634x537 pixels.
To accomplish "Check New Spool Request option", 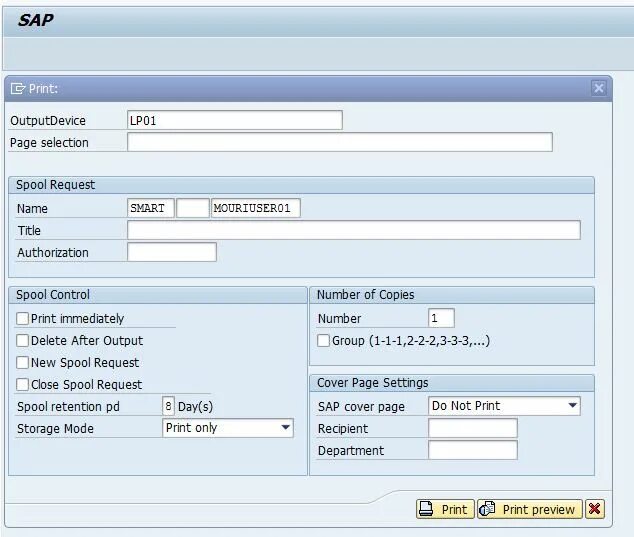I will [23, 362].
